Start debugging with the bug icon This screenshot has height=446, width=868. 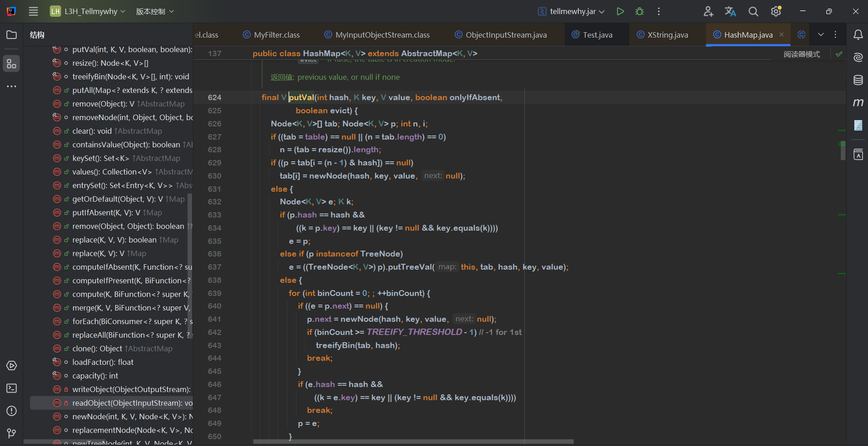coord(639,11)
